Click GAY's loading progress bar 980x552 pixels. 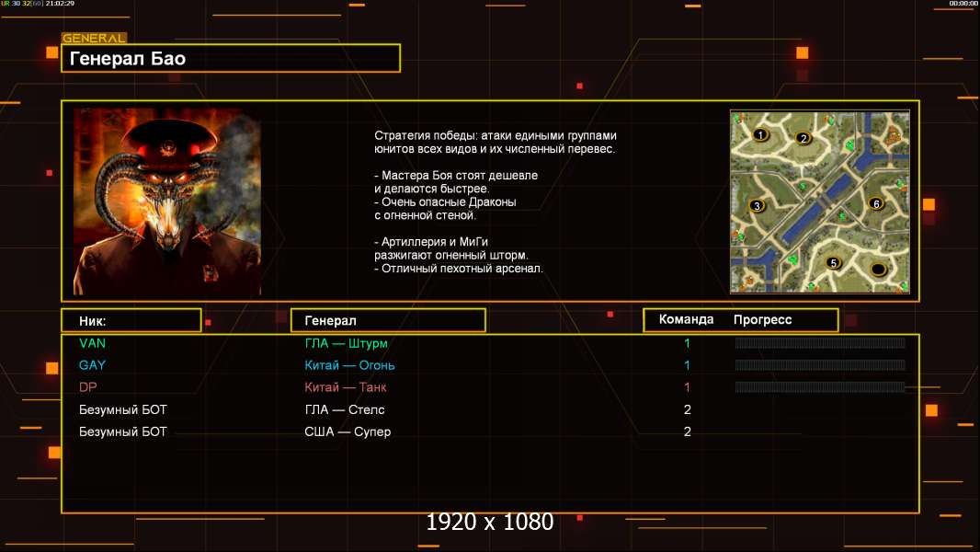coord(820,364)
